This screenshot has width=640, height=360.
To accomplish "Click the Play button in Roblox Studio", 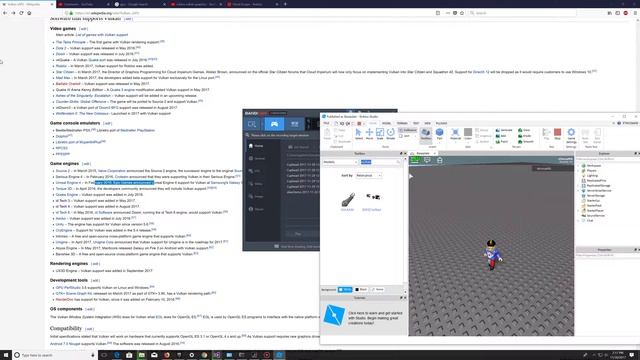I will coord(546,134).
